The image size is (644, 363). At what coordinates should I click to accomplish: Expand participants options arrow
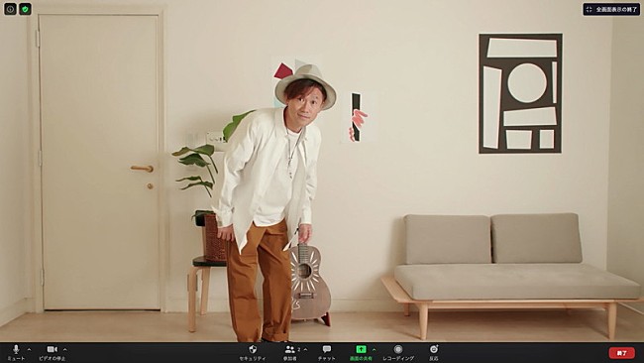305,350
